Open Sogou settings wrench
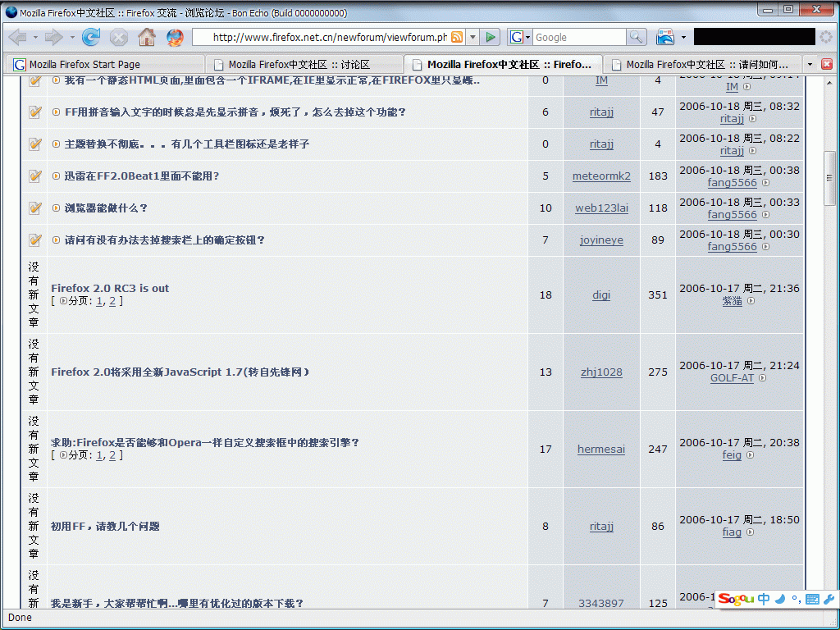 (x=829, y=599)
